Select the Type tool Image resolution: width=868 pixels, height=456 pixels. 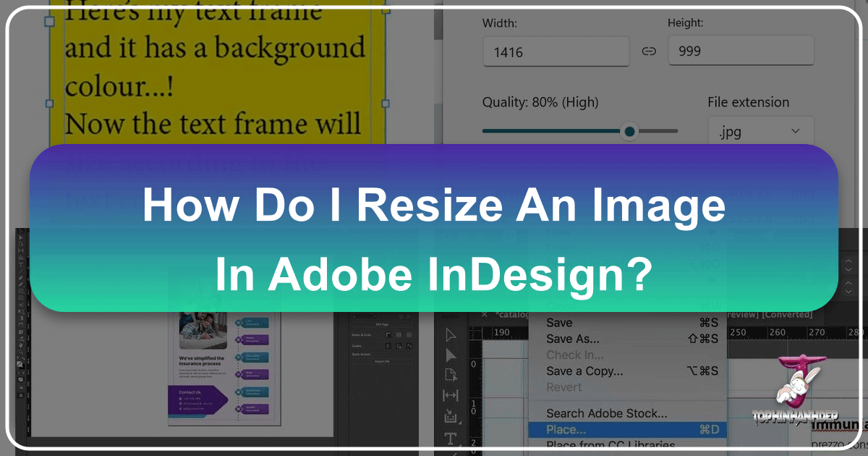pyautogui.click(x=451, y=439)
